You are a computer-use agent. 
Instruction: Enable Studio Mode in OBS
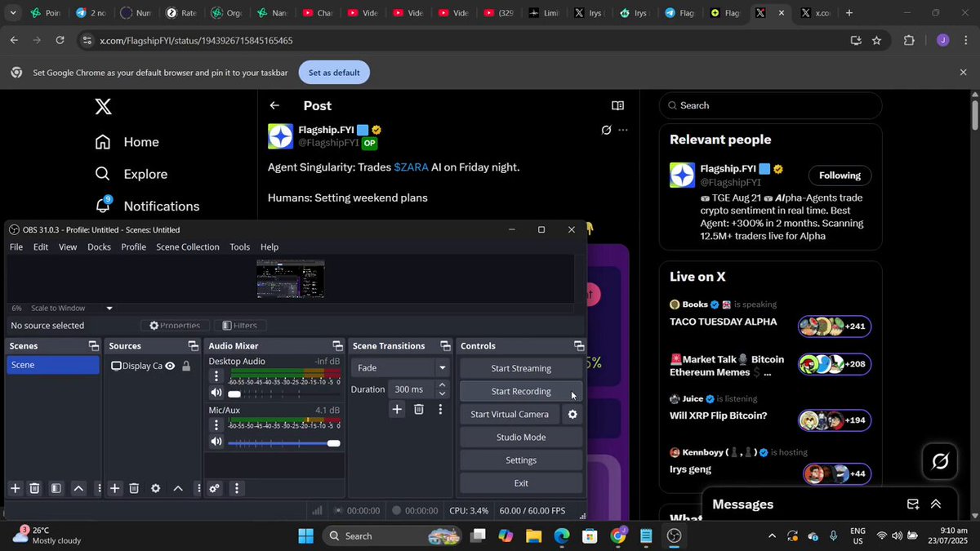point(521,437)
